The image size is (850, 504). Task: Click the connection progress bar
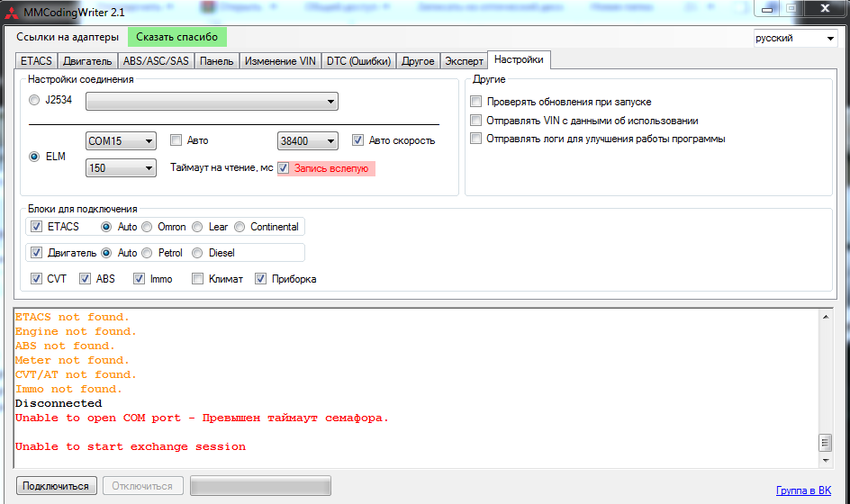261,486
